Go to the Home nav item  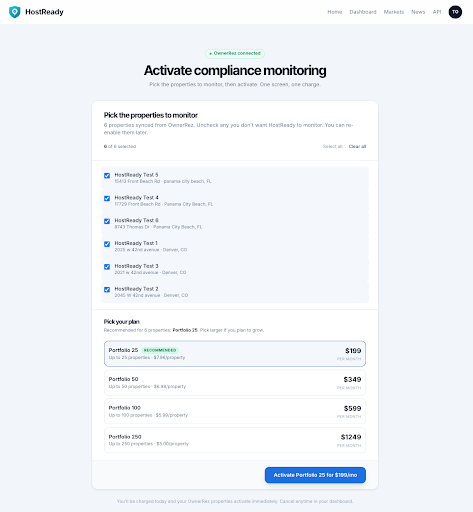[x=335, y=12]
